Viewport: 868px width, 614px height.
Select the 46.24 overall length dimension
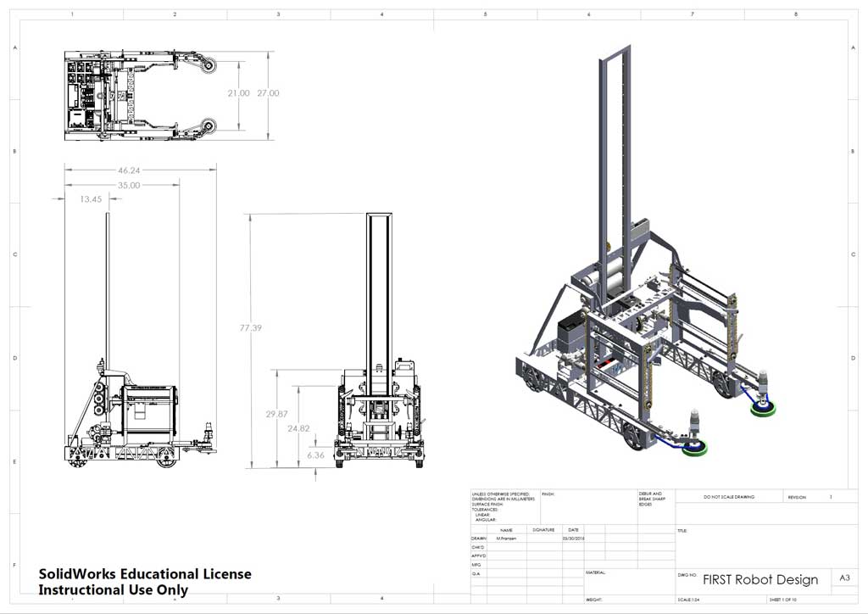(129, 170)
